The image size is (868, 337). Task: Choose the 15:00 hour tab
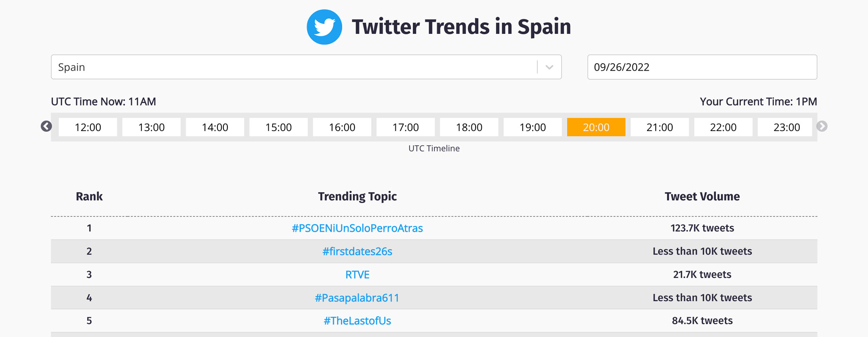(279, 127)
